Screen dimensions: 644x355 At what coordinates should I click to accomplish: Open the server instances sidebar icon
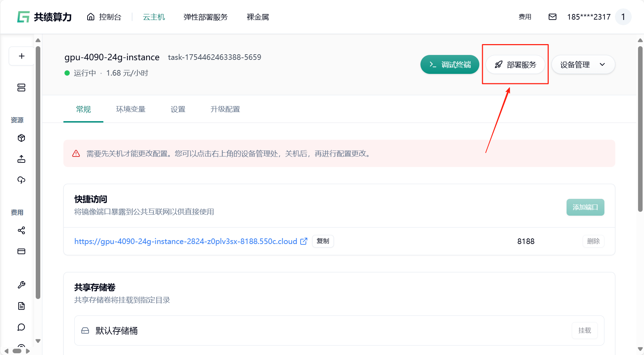click(21, 88)
